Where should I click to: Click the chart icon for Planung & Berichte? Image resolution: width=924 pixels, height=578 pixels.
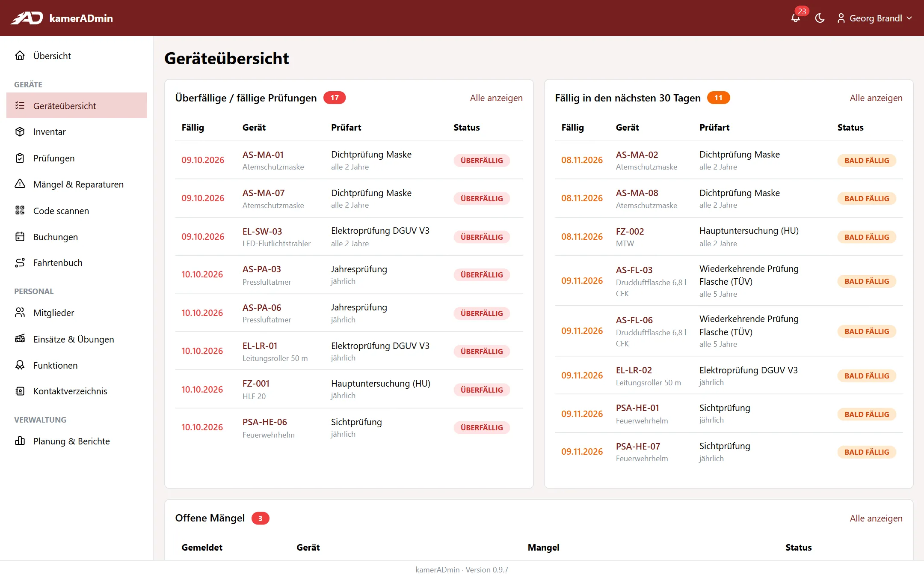(20, 441)
